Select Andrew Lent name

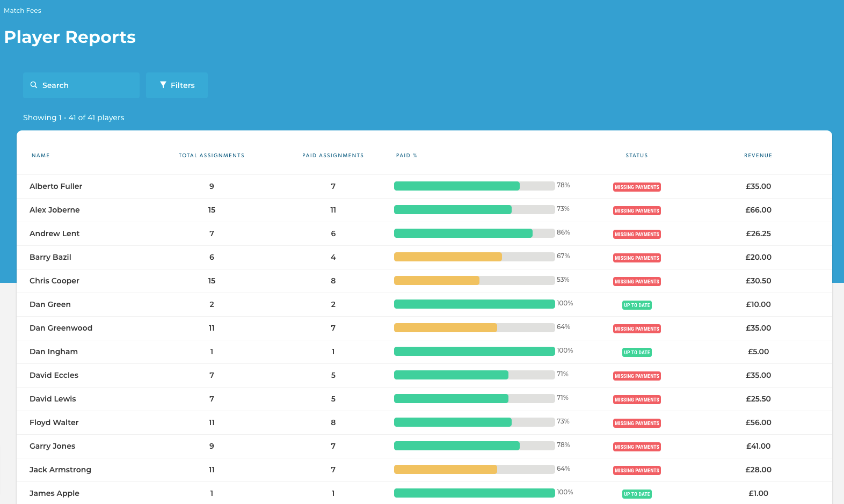[x=54, y=233]
